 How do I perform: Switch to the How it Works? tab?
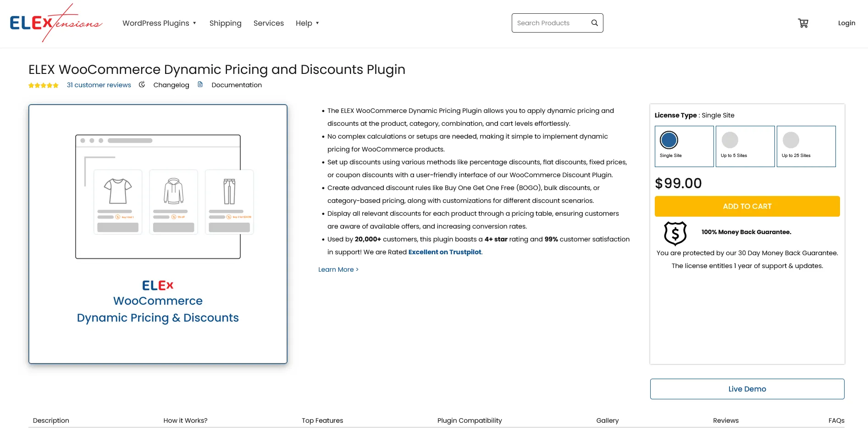(185, 420)
